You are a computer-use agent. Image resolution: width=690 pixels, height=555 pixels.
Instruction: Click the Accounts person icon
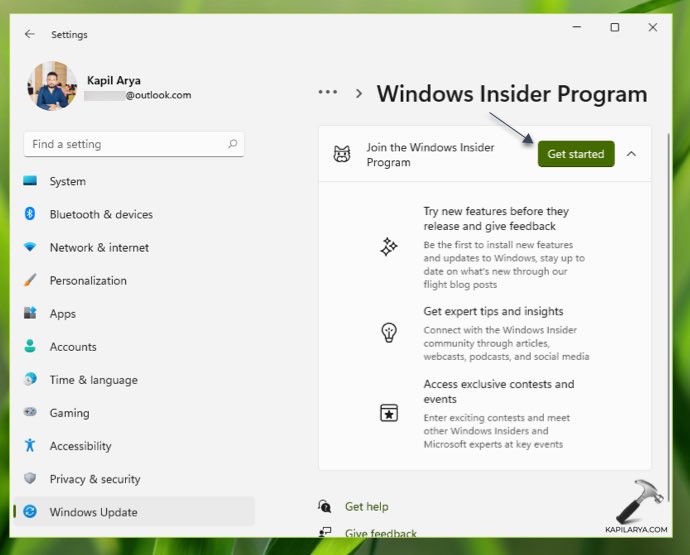[30, 346]
